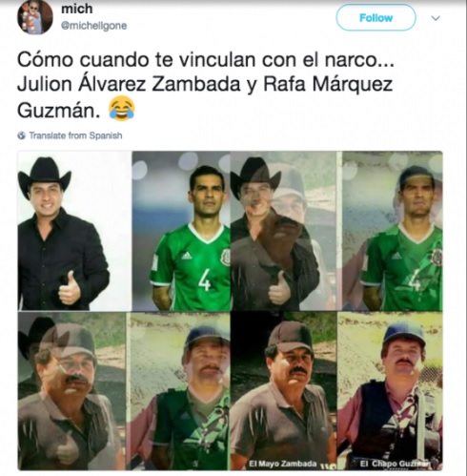Open the mich profile avatar
The width and height of the screenshot is (467, 476).
pos(35,16)
